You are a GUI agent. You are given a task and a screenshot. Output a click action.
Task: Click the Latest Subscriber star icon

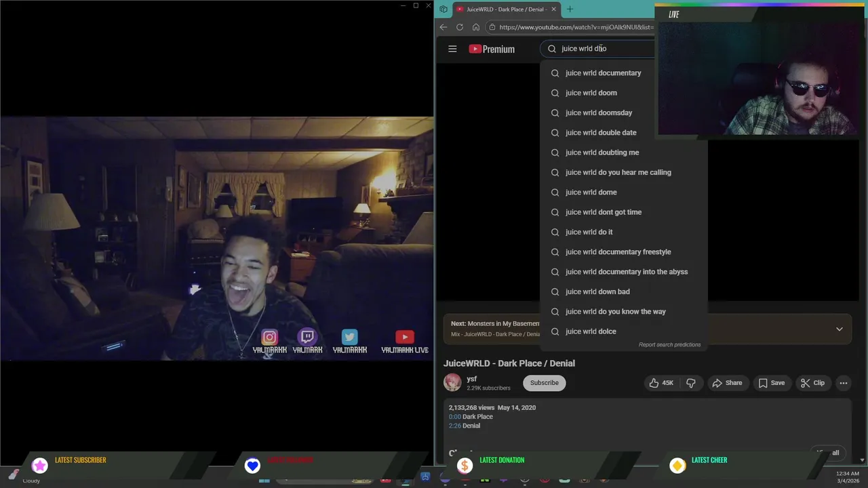pos(40,466)
